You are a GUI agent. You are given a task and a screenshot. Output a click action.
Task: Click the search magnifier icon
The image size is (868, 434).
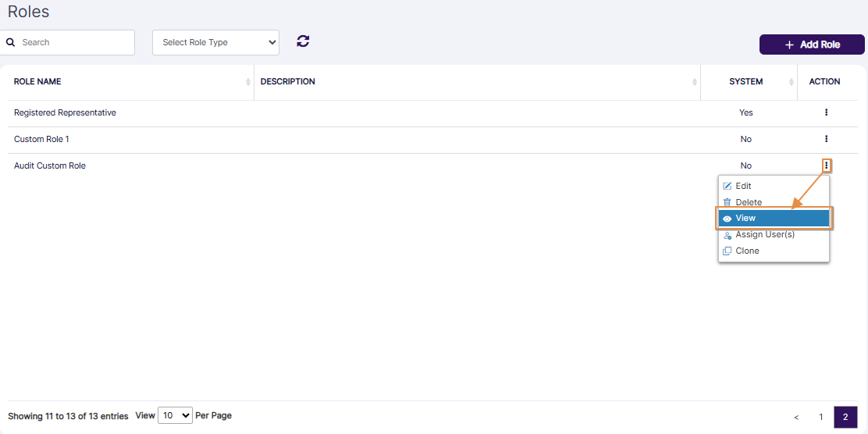(11, 42)
